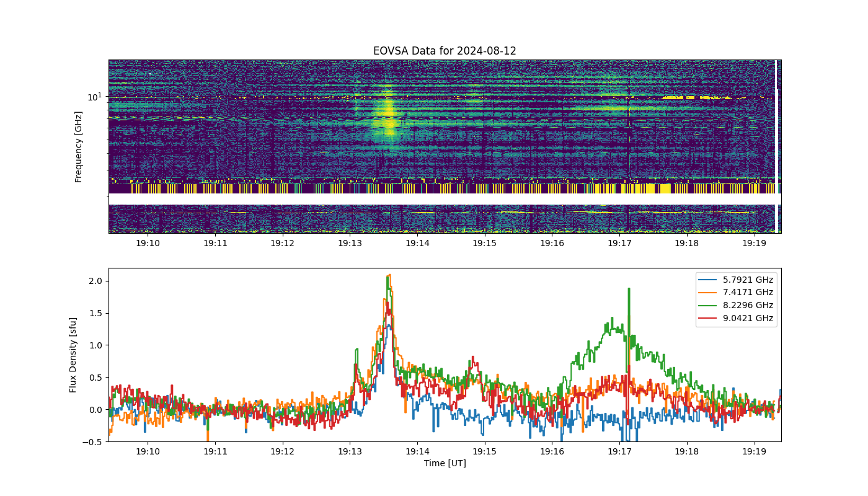Select the 8.2296 GHz legend label
Screen dimensions: 868x496
(x=748, y=305)
